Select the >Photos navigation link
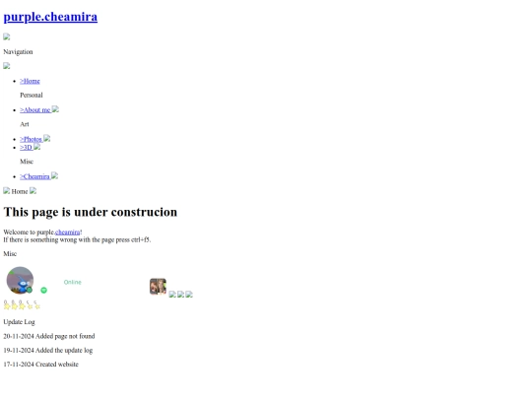Viewport: 532px width, 399px height. click(31, 139)
